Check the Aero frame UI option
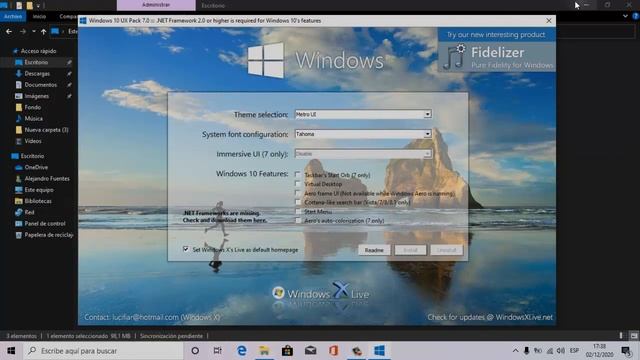This screenshot has width=640, height=360. point(298,193)
